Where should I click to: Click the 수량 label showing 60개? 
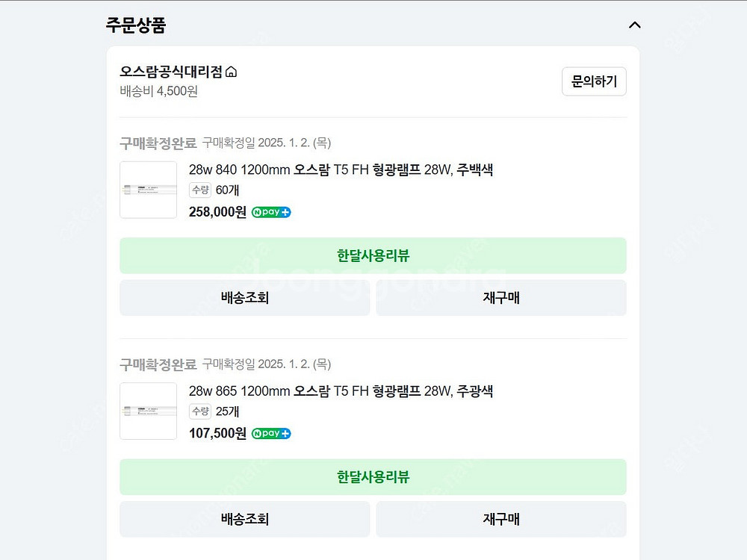click(x=200, y=190)
